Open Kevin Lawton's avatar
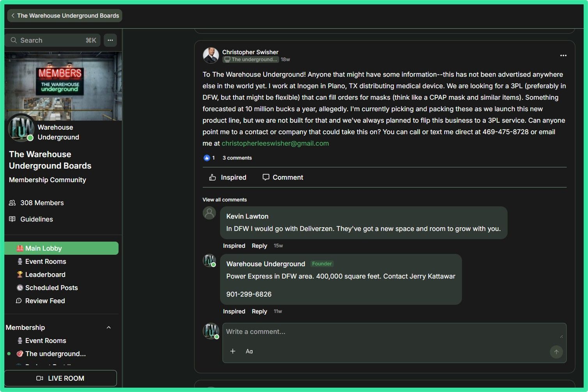The width and height of the screenshot is (588, 392). (x=209, y=213)
